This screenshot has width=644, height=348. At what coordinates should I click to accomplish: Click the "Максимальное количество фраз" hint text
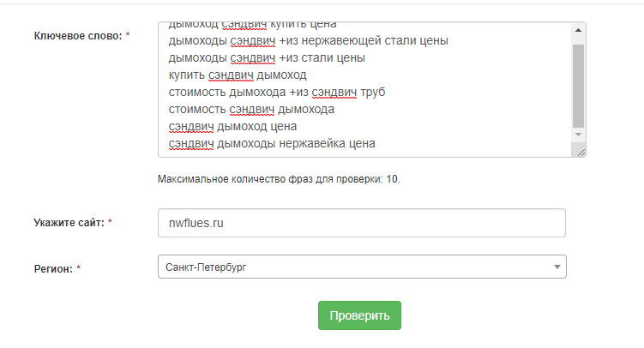click(x=279, y=180)
